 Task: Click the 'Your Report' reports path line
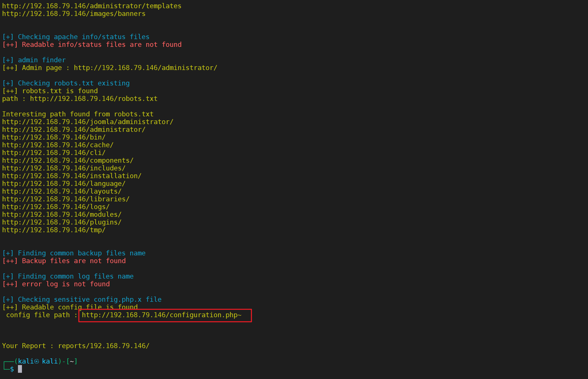[76, 346]
